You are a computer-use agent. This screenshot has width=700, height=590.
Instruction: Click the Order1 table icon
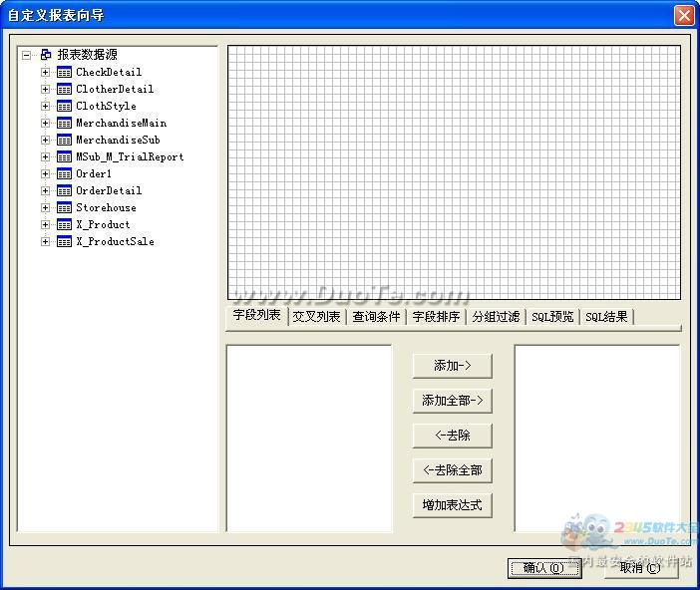64,173
